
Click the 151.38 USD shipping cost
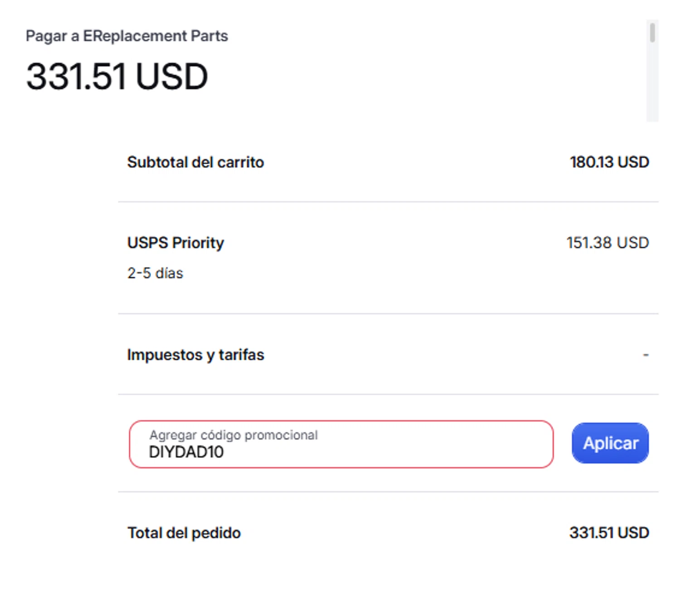coord(607,243)
